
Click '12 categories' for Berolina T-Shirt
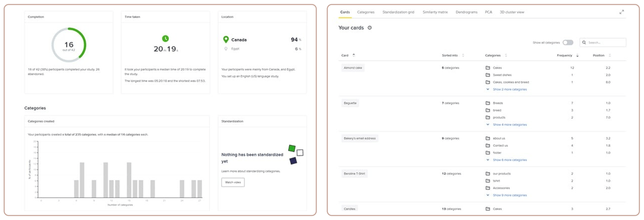point(451,174)
